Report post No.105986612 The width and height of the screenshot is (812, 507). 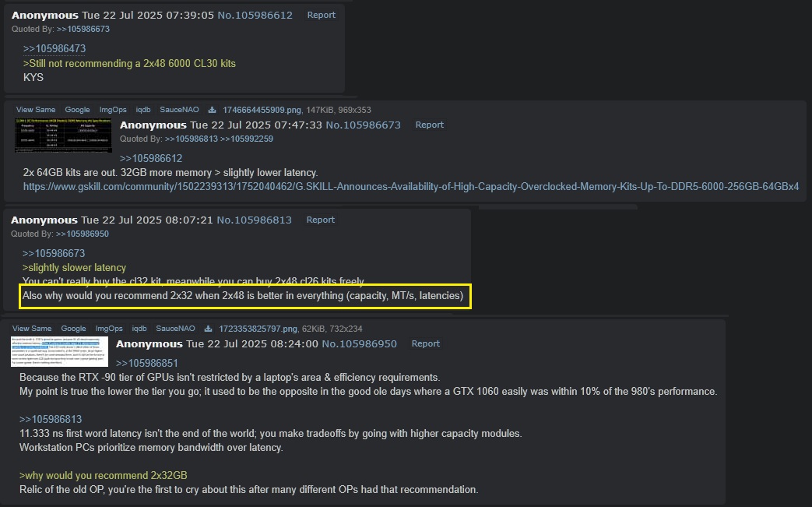[321, 15]
